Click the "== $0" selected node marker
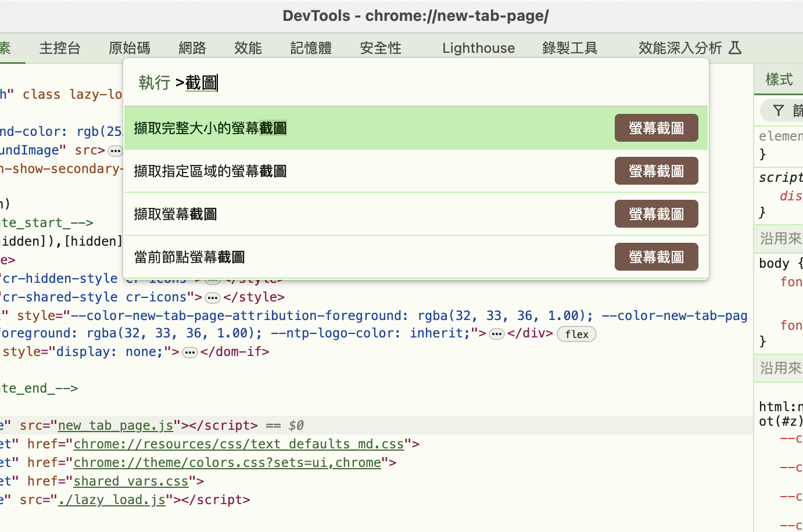 point(285,425)
